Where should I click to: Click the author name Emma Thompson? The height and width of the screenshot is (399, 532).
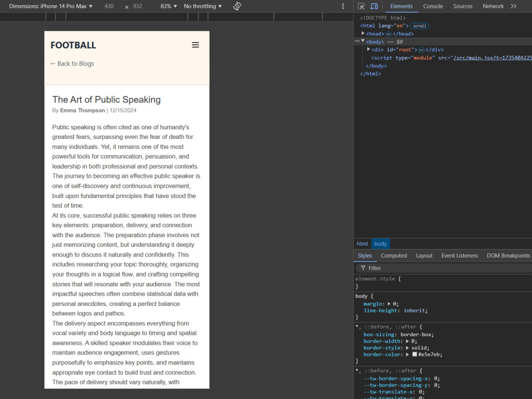pyautogui.click(x=82, y=110)
